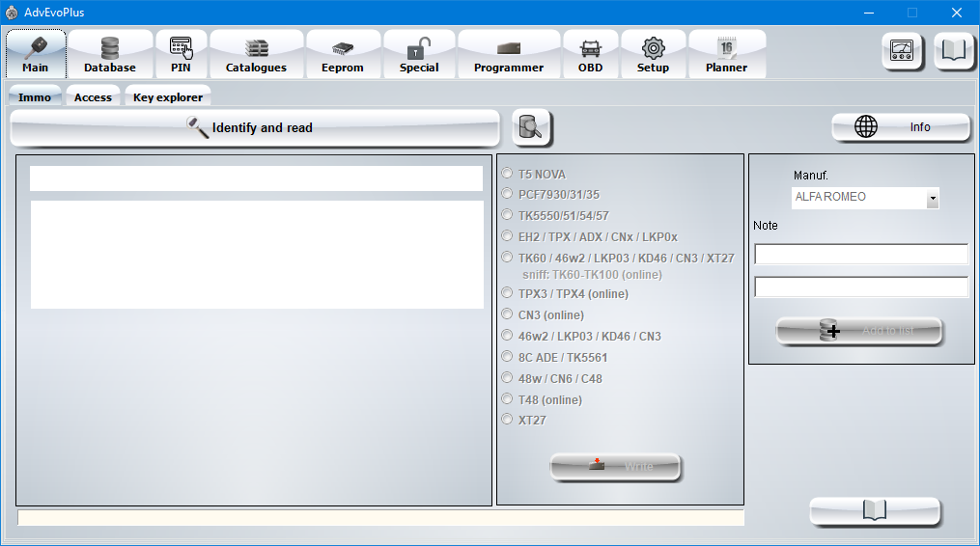
Task: Select the 8C ADE / TK5561 option
Action: point(507,357)
